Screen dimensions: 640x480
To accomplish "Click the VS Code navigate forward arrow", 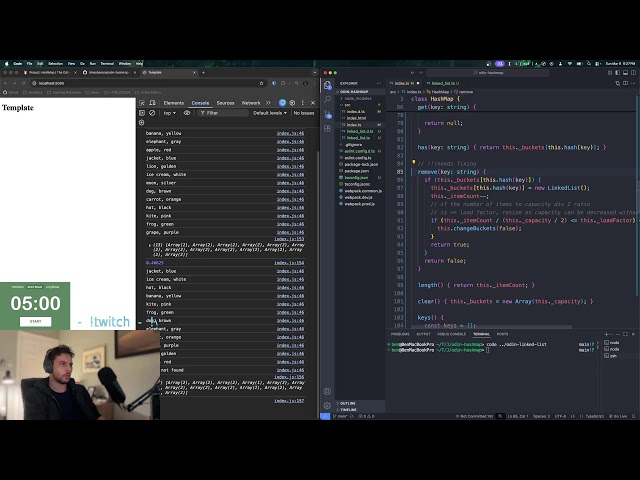I will click(420, 73).
